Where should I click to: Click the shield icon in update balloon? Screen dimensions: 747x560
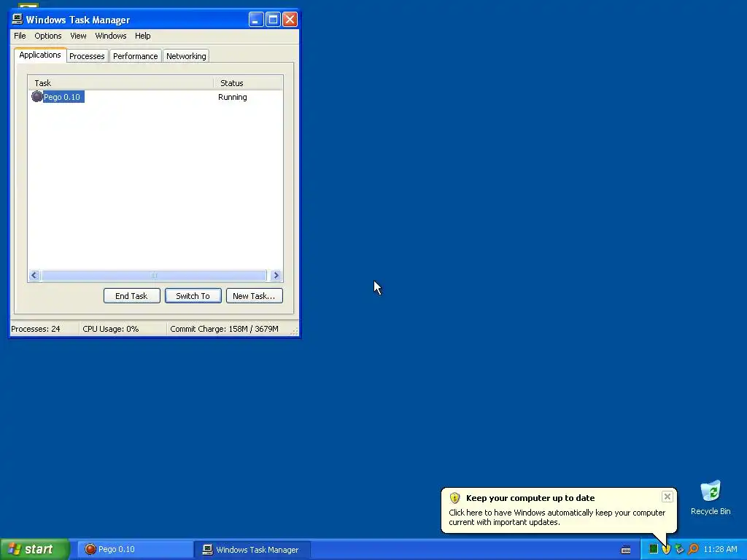pyautogui.click(x=454, y=498)
